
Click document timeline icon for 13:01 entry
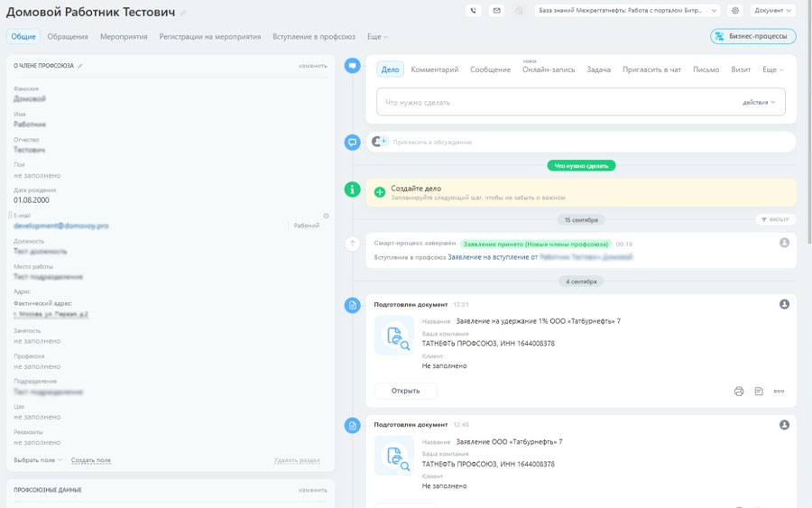point(352,305)
